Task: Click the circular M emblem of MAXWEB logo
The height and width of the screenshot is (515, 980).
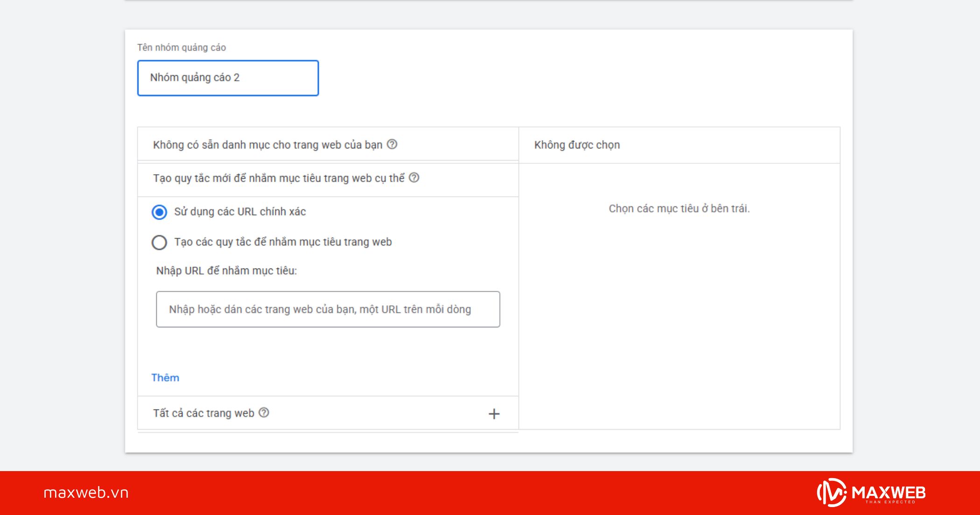Action: click(832, 493)
